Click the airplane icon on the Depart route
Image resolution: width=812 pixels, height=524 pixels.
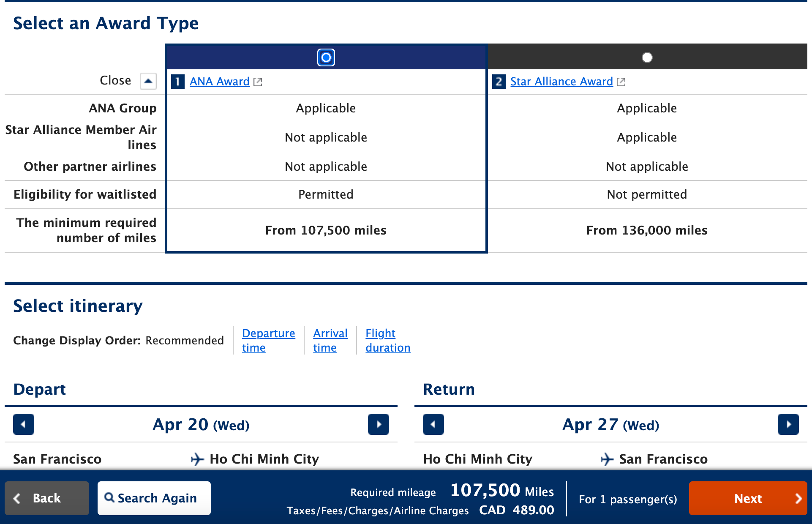198,459
